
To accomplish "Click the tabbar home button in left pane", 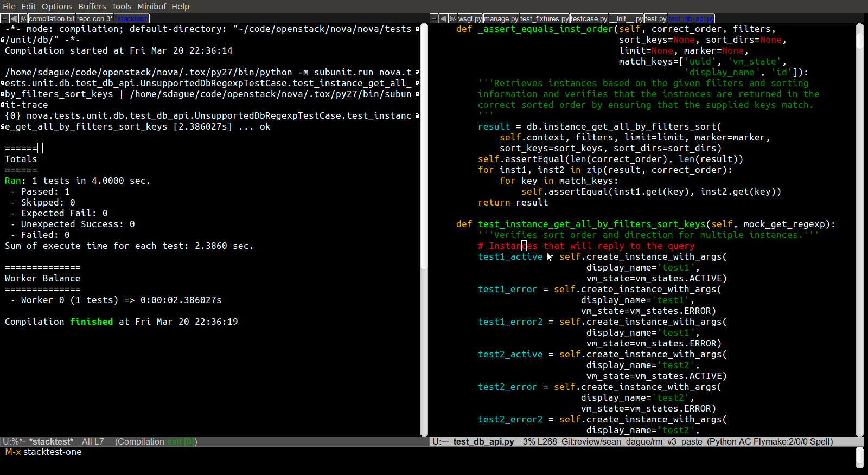I will click(x=4, y=18).
